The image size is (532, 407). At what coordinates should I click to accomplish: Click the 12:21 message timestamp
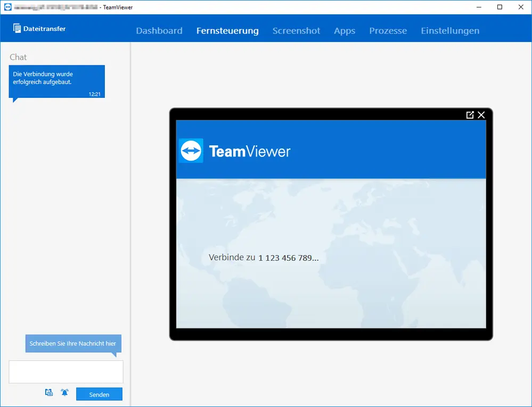95,94
